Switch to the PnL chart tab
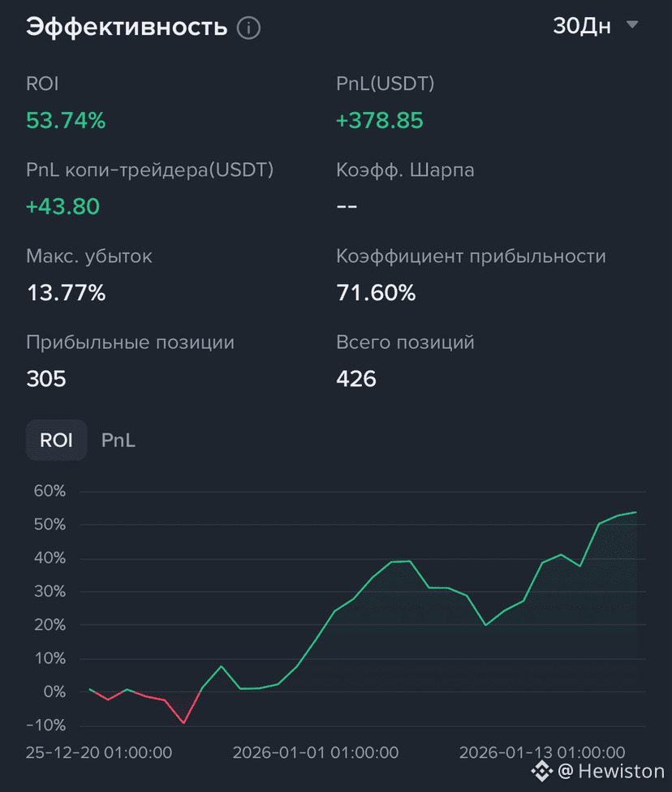The image size is (672, 792). pyautogui.click(x=118, y=440)
